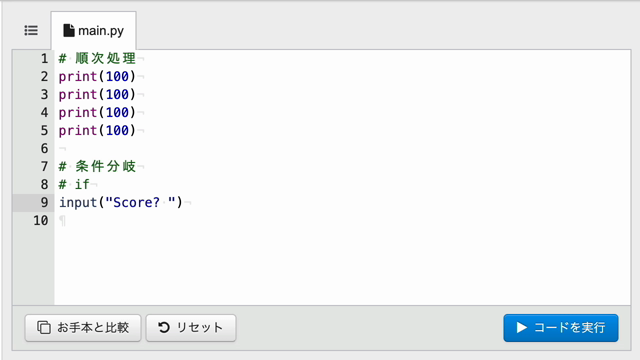Image resolution: width=640 pixels, height=360 pixels.
Task: Click the お手本と比較 compare button
Action: (83, 328)
